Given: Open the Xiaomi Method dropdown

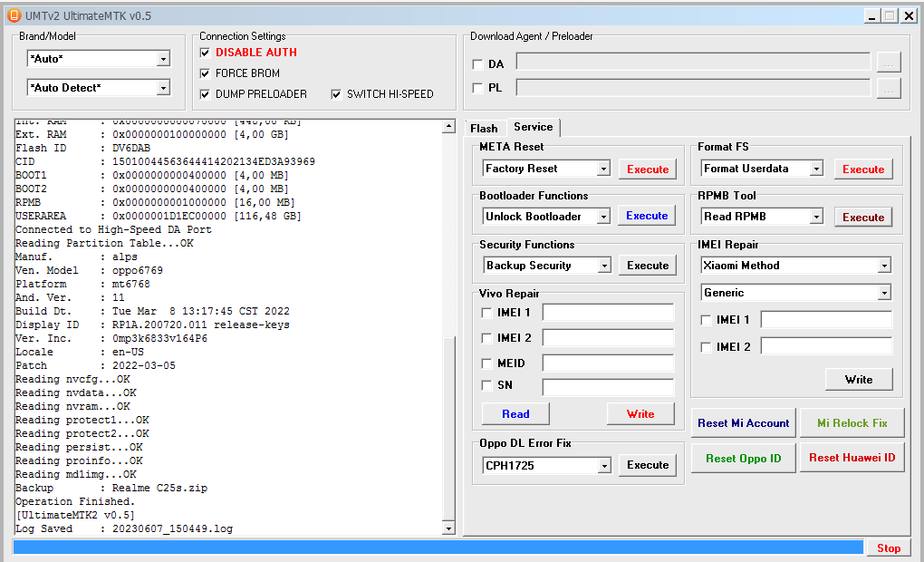Looking at the screenshot, I should (884, 266).
